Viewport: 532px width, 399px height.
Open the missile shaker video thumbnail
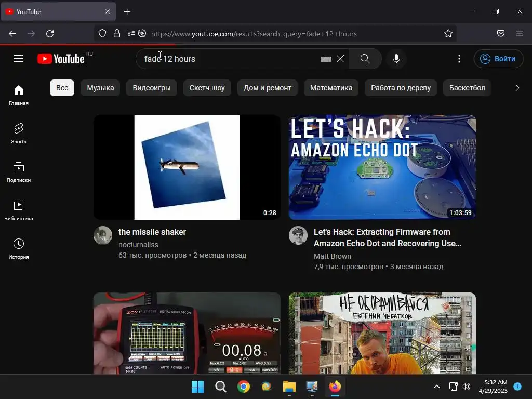(187, 167)
